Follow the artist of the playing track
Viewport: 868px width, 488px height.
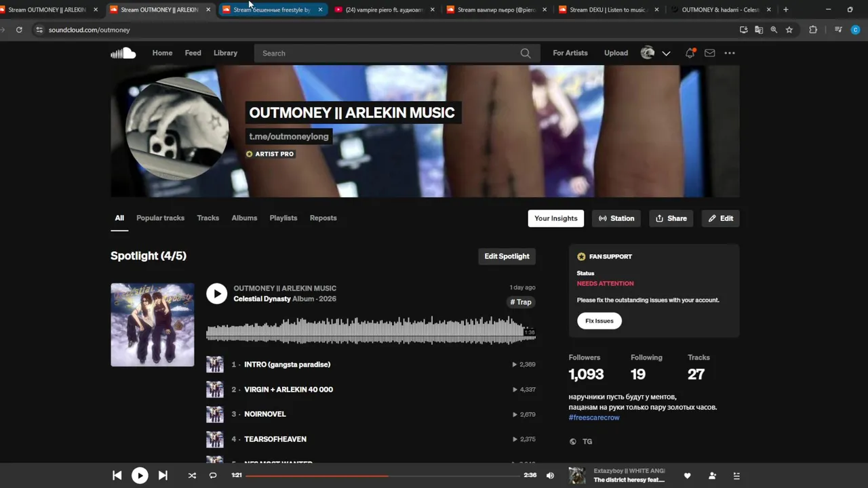(x=712, y=476)
